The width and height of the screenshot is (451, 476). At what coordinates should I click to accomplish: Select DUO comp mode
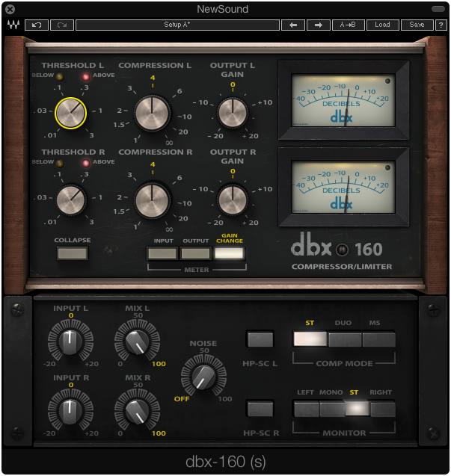point(345,339)
